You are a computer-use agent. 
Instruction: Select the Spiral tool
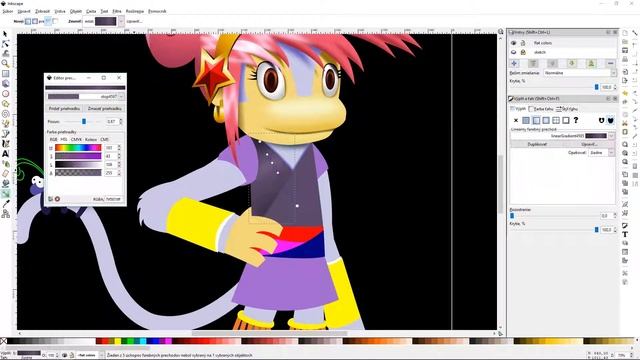[5, 114]
